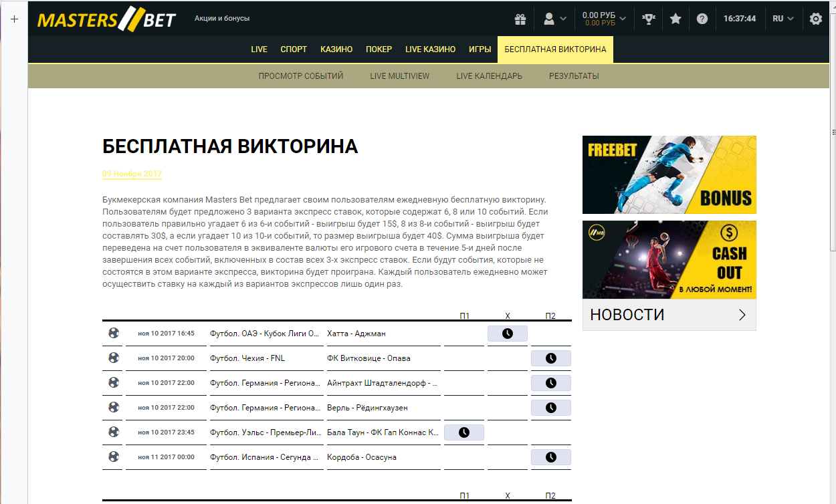This screenshot has height=504, width=836.
Task: Click the Верль - Рёдингхаузен match name
Action: click(367, 408)
